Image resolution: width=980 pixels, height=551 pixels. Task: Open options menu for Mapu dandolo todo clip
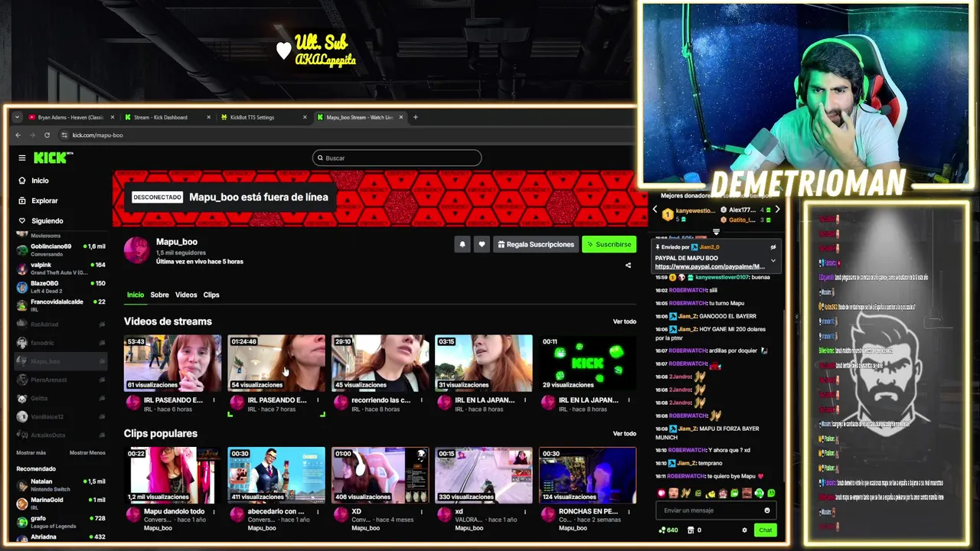(x=214, y=512)
